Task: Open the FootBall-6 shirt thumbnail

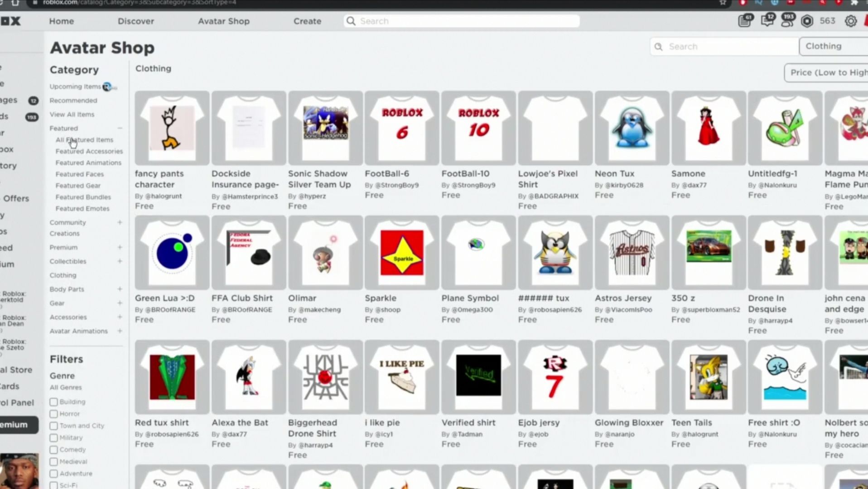Action: 402,128
